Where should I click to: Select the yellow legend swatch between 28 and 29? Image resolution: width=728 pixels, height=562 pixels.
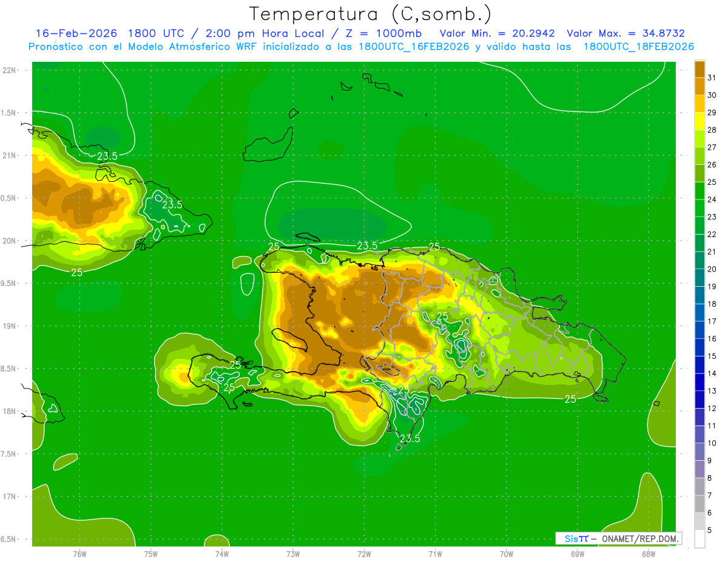pos(699,121)
